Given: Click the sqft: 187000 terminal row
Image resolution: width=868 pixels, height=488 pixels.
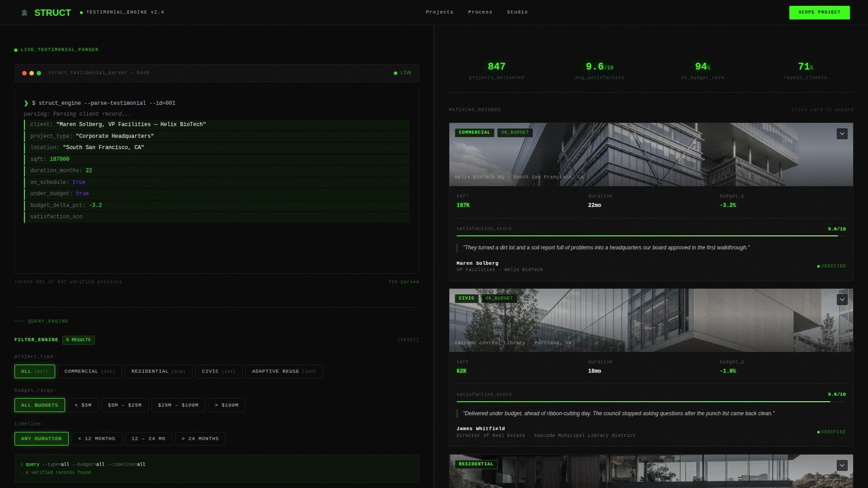Looking at the screenshot, I should 217,159.
